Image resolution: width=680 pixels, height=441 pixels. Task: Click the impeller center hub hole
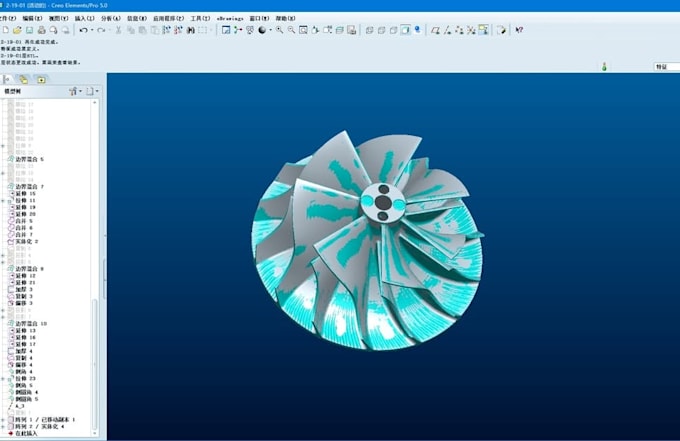tap(383, 202)
